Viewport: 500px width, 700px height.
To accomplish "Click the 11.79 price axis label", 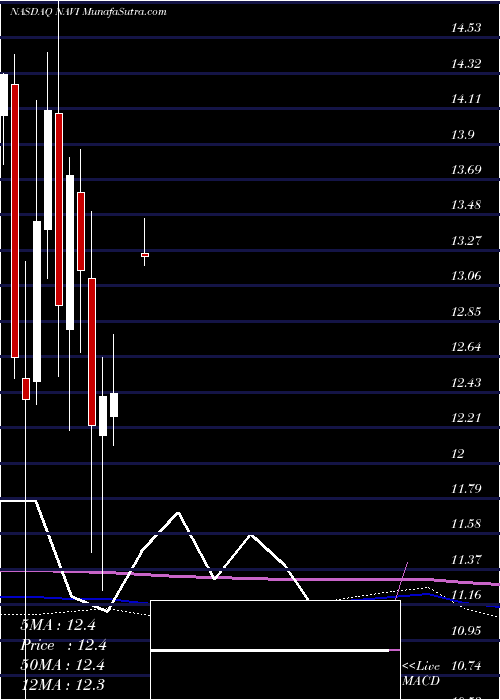I will (x=466, y=489).
